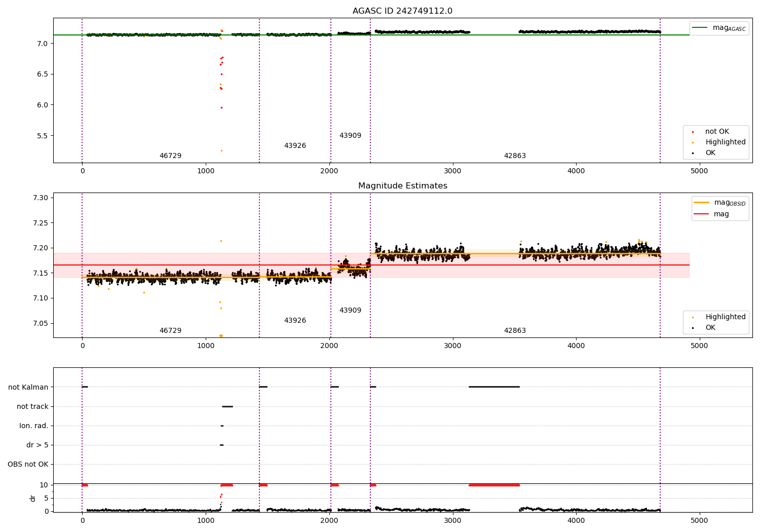Click the plot title 'AGASC ID 242749112.0'
Image resolution: width=760 pixels, height=532 pixels.
(402, 11)
